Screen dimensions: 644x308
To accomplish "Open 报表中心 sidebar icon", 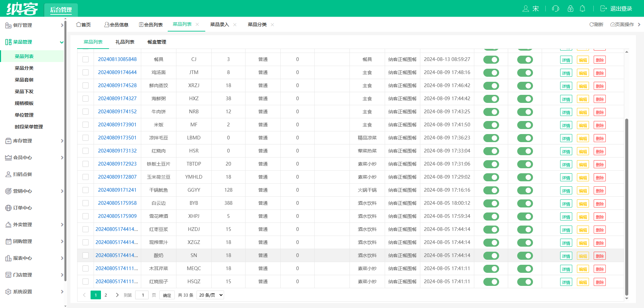I will point(8,258).
